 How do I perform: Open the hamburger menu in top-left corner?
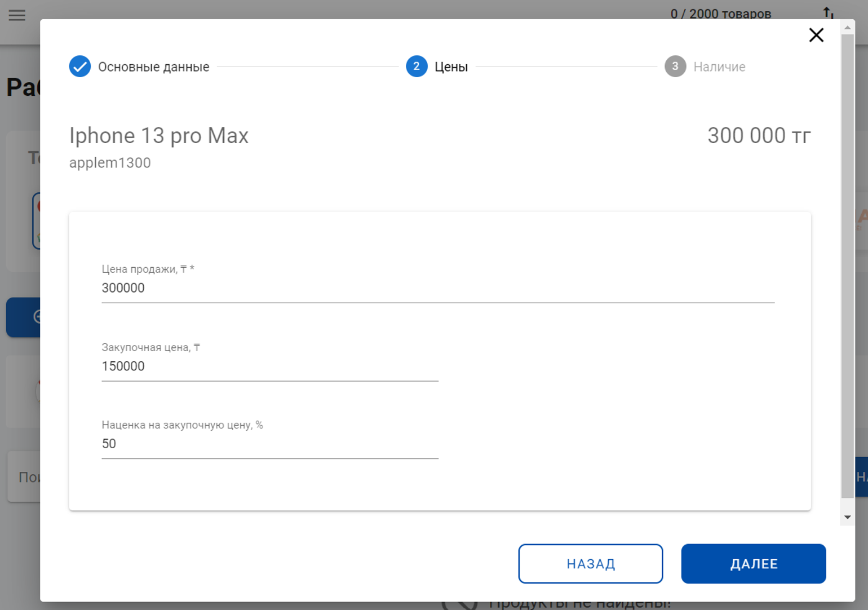click(17, 15)
